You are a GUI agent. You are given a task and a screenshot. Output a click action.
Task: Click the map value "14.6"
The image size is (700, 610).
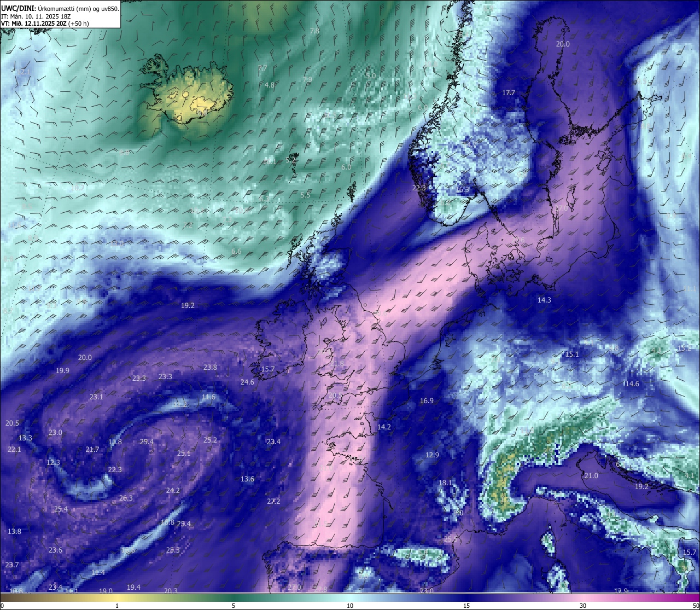[x=632, y=384]
